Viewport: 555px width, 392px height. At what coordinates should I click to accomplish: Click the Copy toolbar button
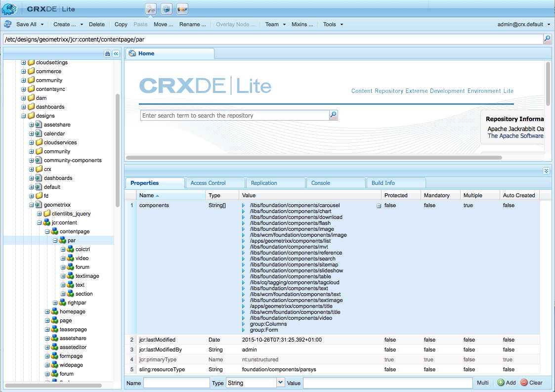pyautogui.click(x=121, y=24)
